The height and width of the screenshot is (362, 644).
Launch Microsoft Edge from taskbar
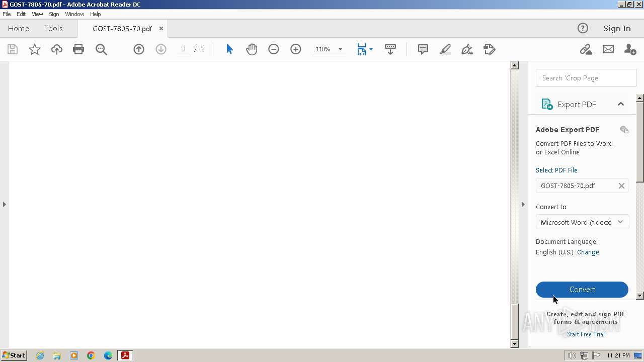108,355
